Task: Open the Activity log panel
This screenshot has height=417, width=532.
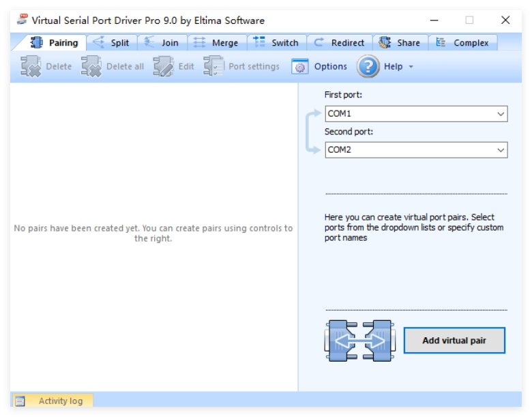Action: 53,401
